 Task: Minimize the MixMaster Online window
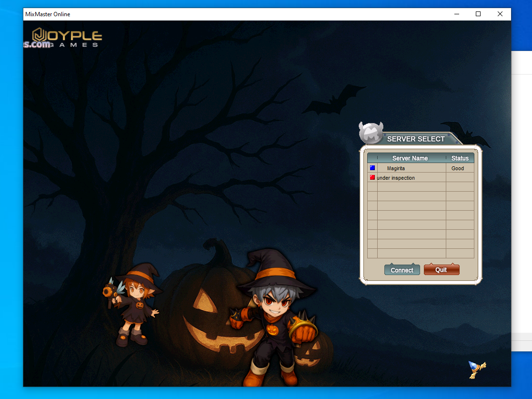click(456, 14)
